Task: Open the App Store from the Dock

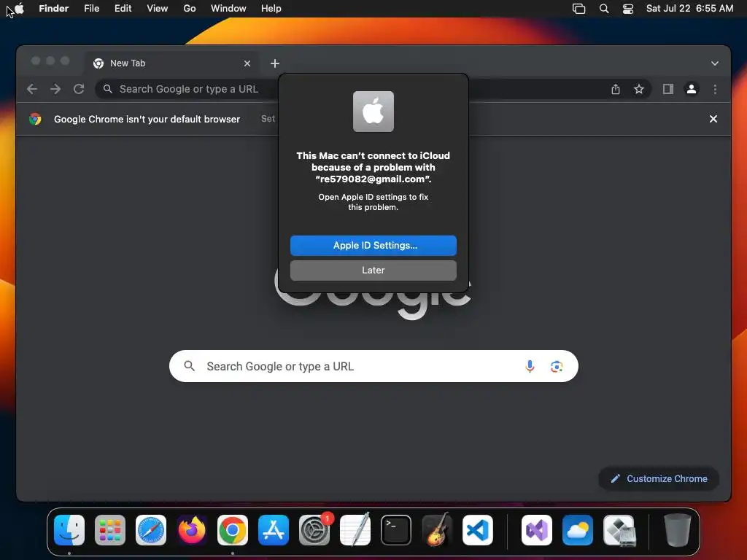Action: [x=274, y=530]
